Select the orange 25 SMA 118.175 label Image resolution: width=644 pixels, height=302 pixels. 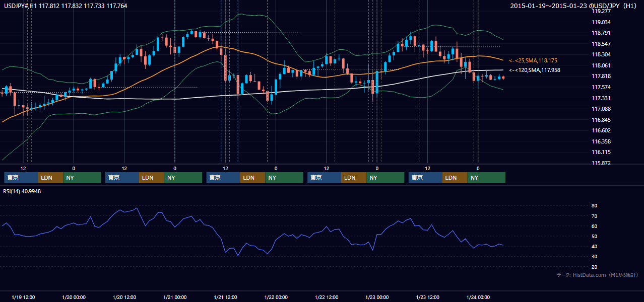(533, 60)
